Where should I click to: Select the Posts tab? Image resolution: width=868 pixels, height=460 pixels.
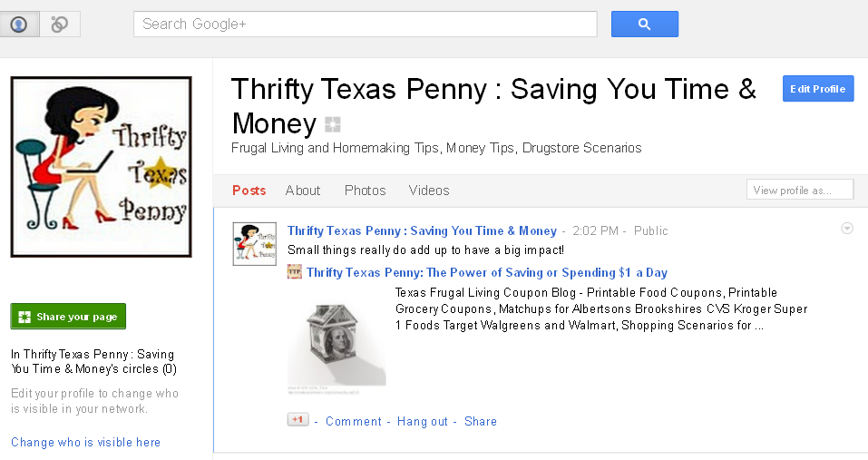click(249, 191)
